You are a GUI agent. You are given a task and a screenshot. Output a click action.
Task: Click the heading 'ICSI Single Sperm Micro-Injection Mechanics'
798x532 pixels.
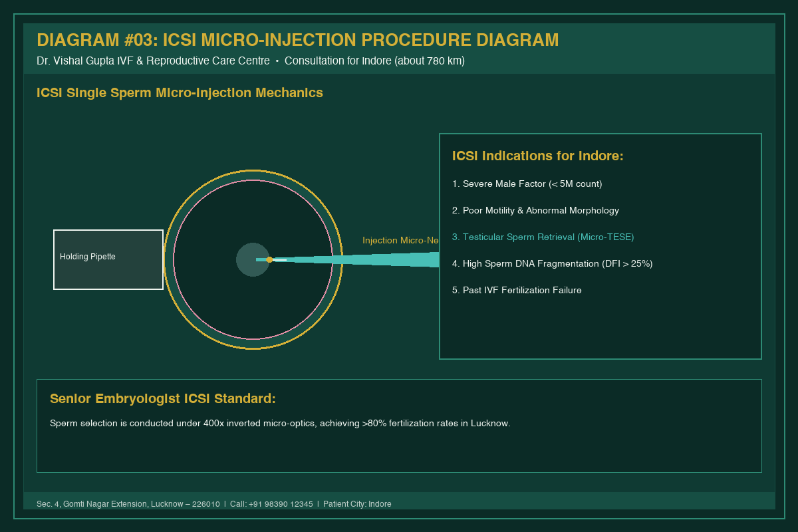(x=180, y=93)
